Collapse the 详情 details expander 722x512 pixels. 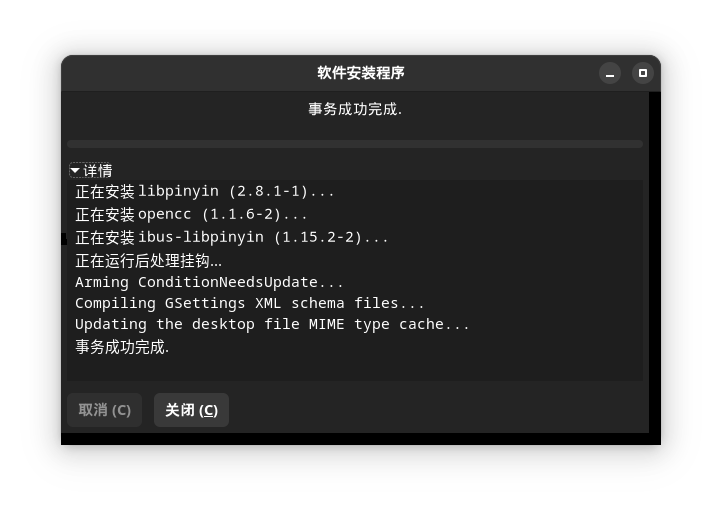pos(91,170)
